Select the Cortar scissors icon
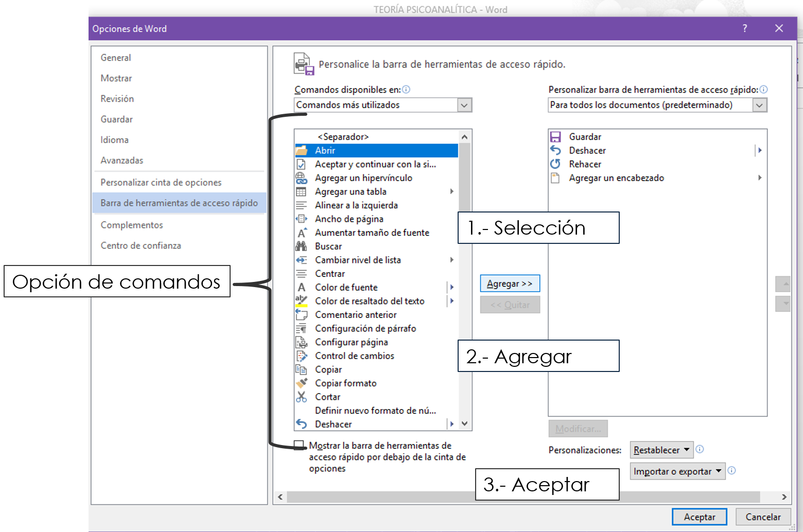This screenshot has width=803, height=532. (x=301, y=397)
